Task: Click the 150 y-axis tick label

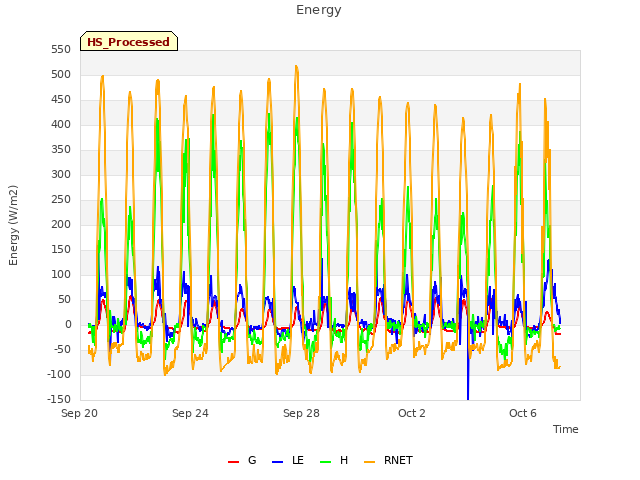Action: [x=61, y=249]
